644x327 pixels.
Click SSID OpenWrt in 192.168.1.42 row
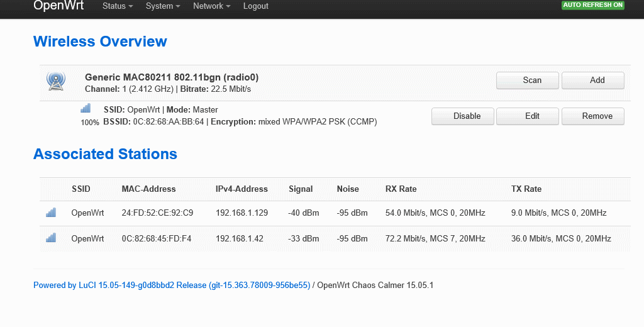[x=87, y=239]
